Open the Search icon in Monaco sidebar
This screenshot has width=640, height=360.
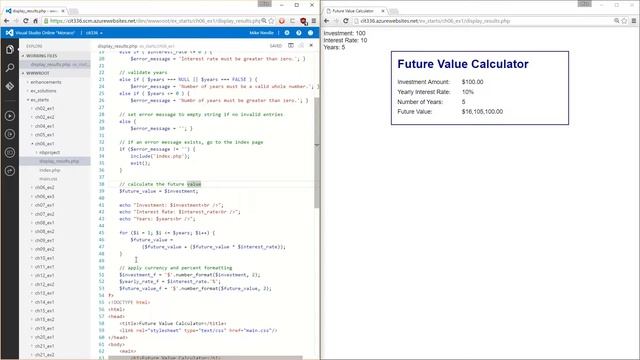click(x=10, y=68)
